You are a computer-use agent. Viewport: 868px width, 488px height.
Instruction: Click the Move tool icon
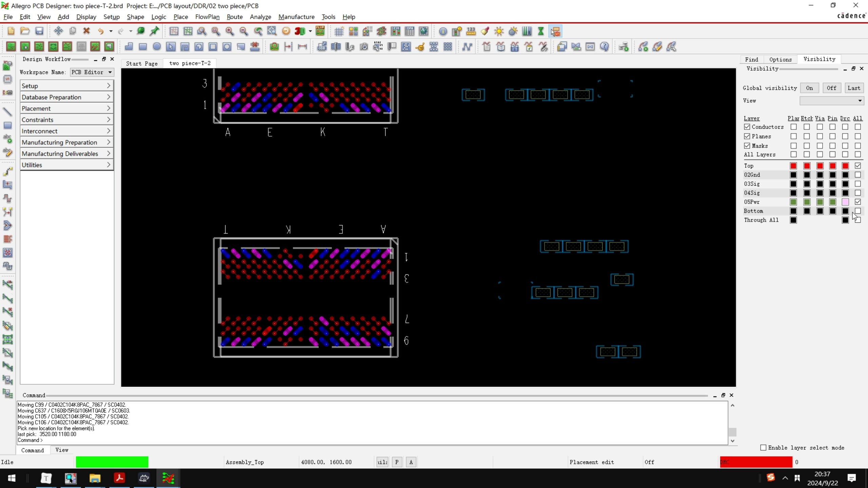(58, 31)
